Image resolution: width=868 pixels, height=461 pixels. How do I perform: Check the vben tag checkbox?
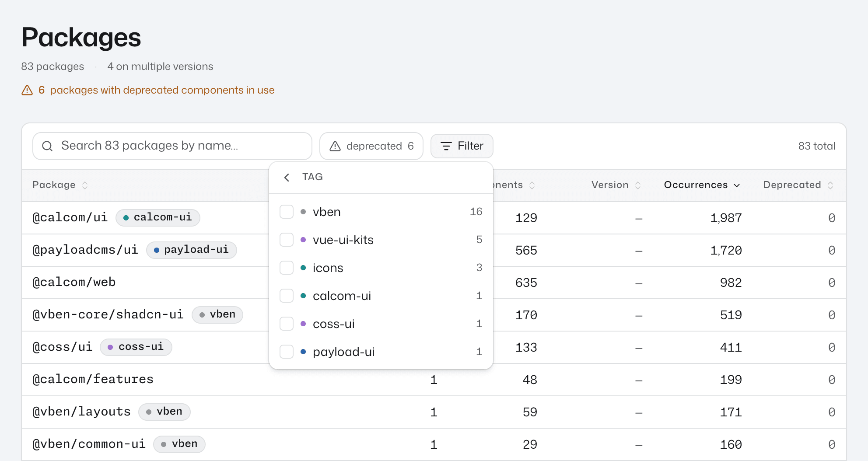coord(287,212)
